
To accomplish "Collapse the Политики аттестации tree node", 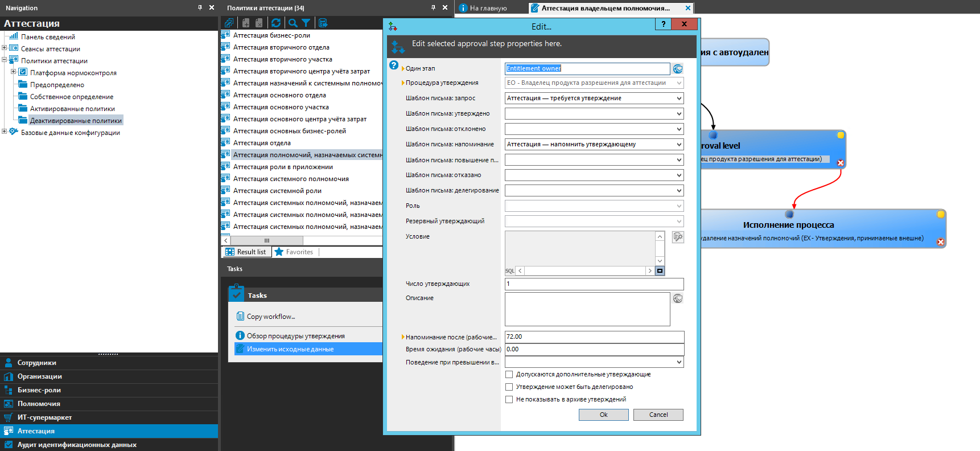I will pyautogui.click(x=5, y=60).
